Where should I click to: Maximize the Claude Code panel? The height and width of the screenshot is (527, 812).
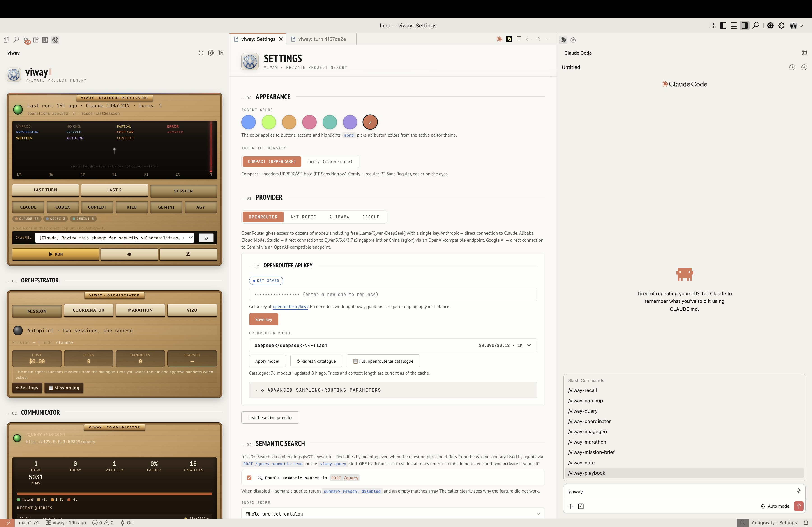[x=805, y=53]
